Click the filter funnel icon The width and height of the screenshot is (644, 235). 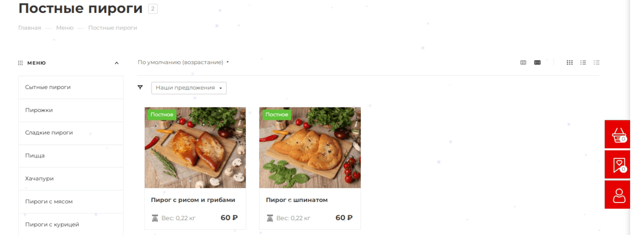(140, 87)
